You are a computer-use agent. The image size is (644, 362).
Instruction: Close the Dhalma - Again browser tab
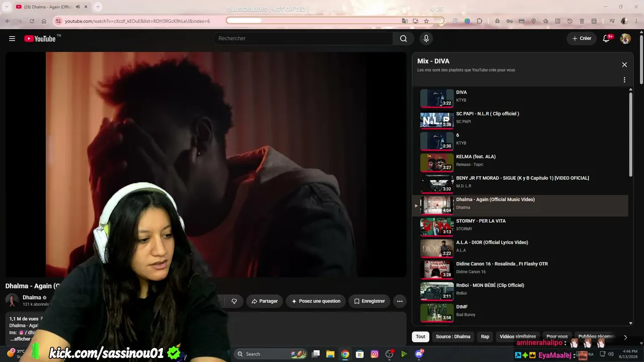point(86,7)
